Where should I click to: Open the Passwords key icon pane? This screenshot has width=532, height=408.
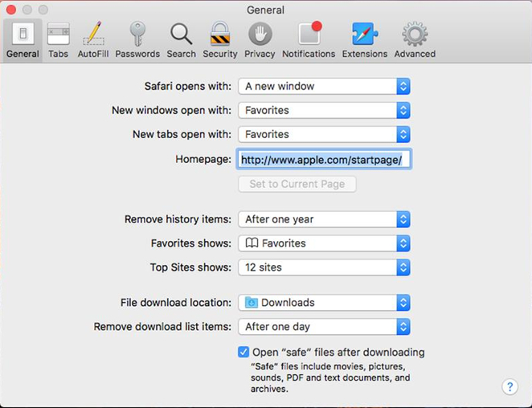click(137, 40)
